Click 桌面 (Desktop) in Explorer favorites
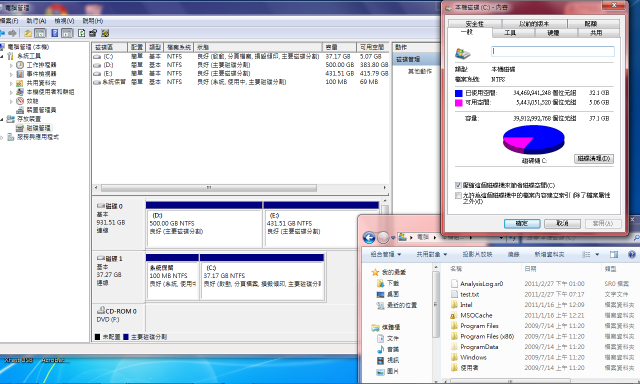Screen dimensions: 640x384 pyautogui.click(x=393, y=294)
